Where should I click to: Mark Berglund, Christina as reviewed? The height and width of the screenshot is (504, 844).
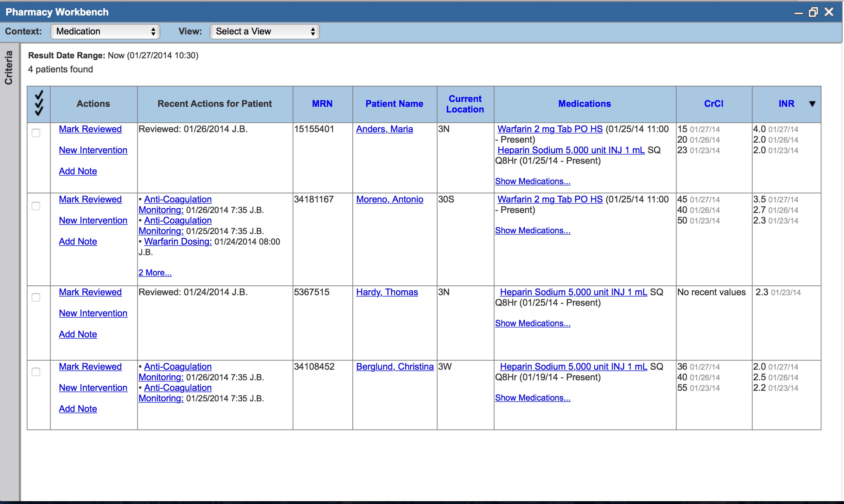[x=90, y=367]
